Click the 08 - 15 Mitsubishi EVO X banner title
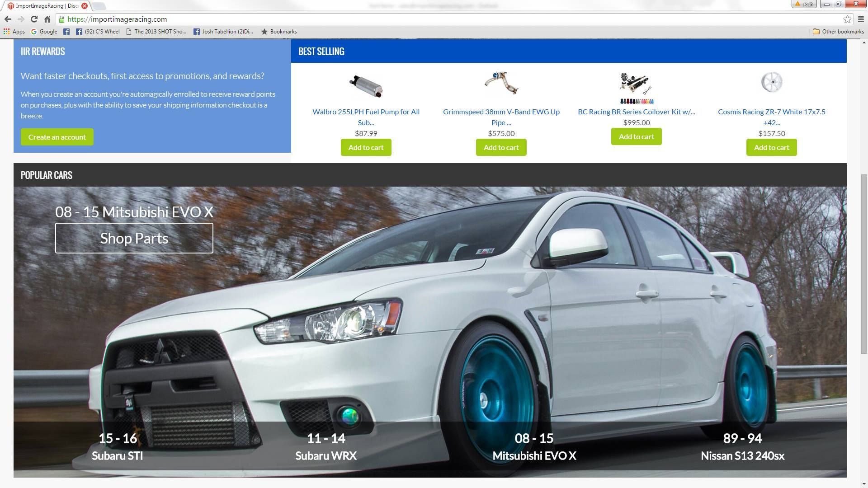Viewport: 868px width, 488px height. pos(134,212)
